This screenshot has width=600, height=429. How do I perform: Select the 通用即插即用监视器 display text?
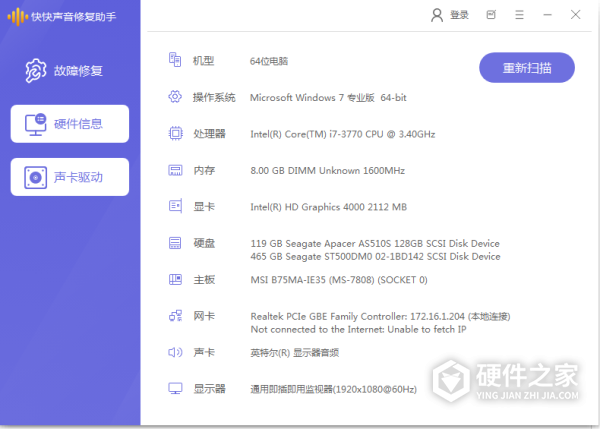[333, 390]
